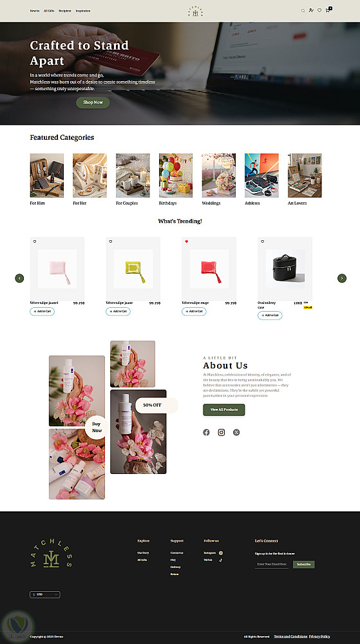Toggle wishlist heart on red velvet tulipe product
Viewport: 360px width, 644px height.
pos(186,241)
